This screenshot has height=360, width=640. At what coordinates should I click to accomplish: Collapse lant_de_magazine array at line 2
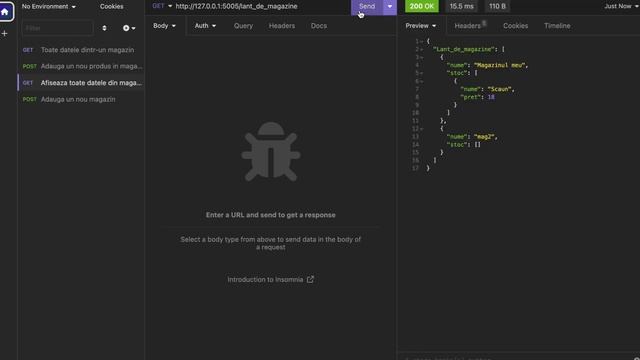(x=422, y=50)
